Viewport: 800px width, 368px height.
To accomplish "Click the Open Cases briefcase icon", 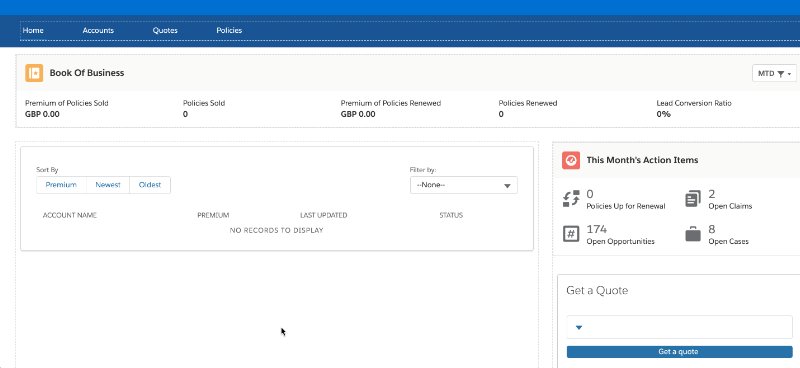I will tap(693, 234).
